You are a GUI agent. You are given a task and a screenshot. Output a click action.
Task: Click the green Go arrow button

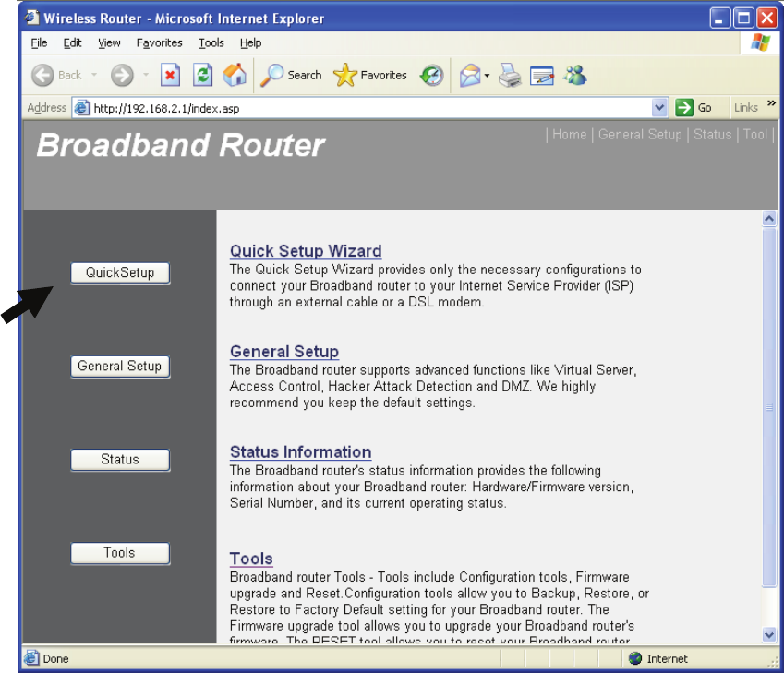(684, 107)
